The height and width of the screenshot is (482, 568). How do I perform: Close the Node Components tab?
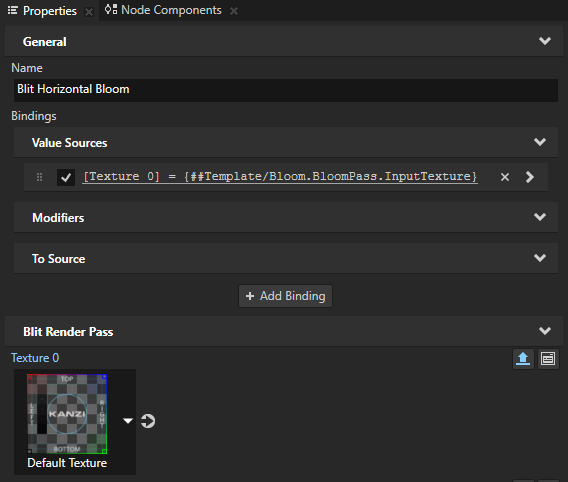tap(234, 11)
